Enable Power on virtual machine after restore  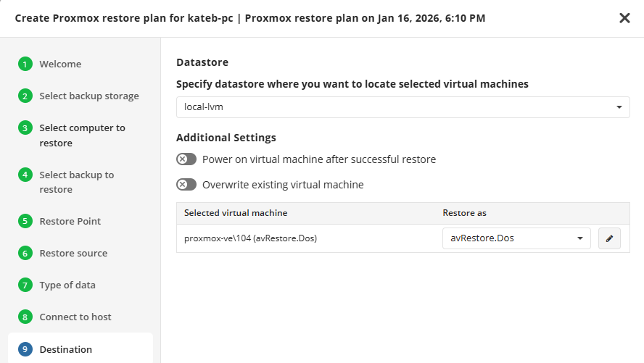coord(186,159)
